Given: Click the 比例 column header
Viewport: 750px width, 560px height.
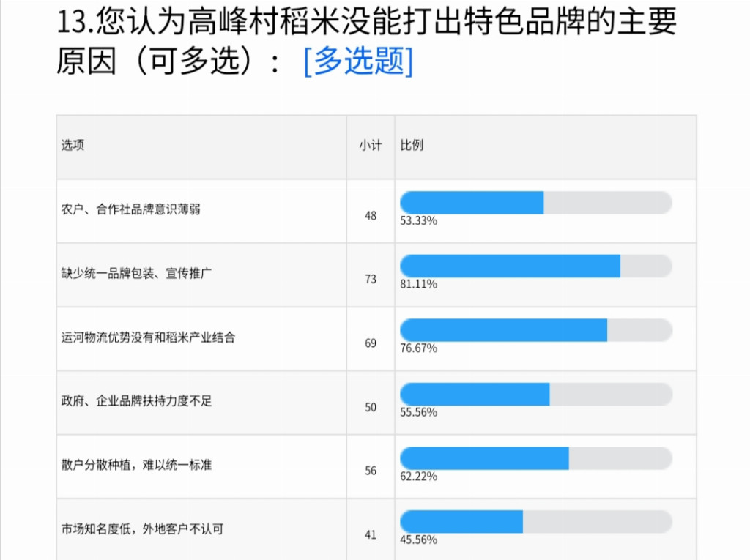Looking at the screenshot, I should pyautogui.click(x=412, y=145).
